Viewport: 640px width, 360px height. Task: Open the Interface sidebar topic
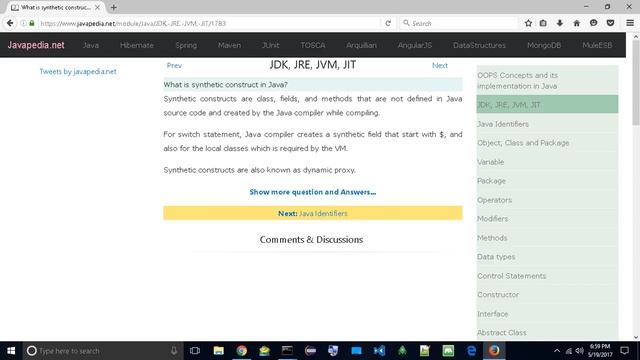[547, 314]
